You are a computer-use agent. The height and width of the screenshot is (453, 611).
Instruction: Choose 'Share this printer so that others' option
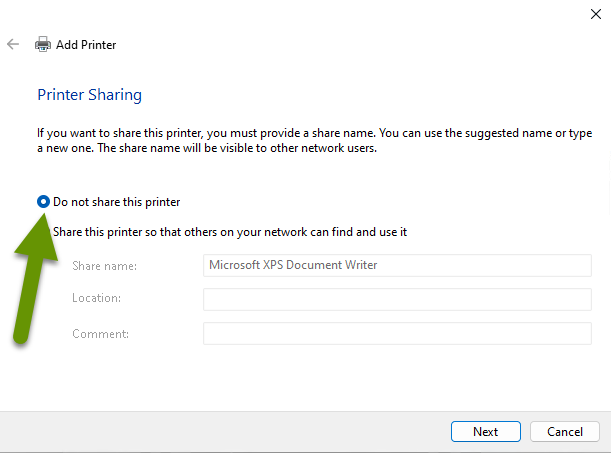tap(230, 232)
